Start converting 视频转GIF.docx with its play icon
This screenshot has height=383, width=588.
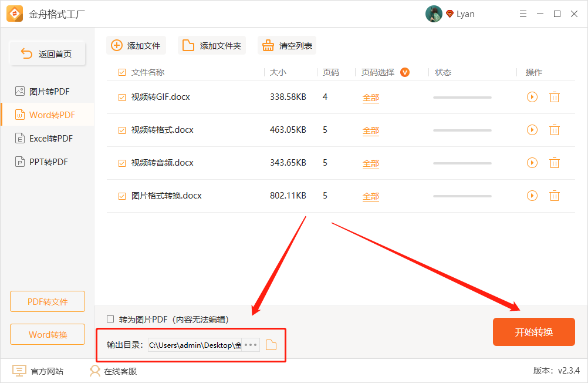tap(532, 97)
